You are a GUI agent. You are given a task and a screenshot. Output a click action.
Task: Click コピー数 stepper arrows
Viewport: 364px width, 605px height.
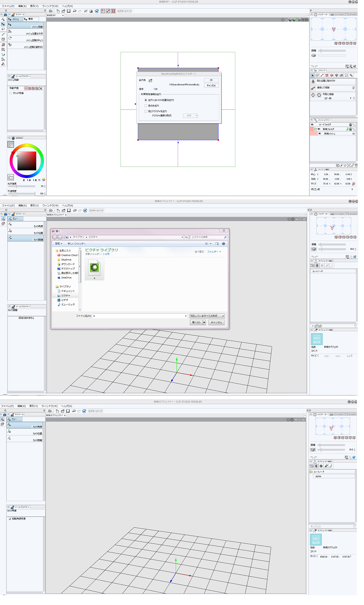354,98
